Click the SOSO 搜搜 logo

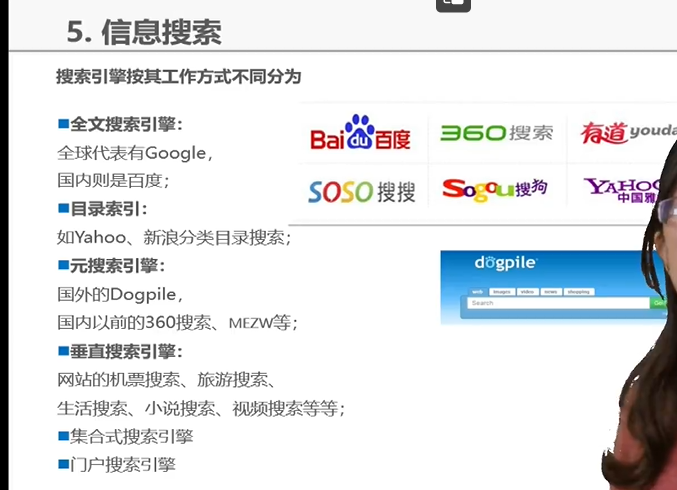coord(362,192)
